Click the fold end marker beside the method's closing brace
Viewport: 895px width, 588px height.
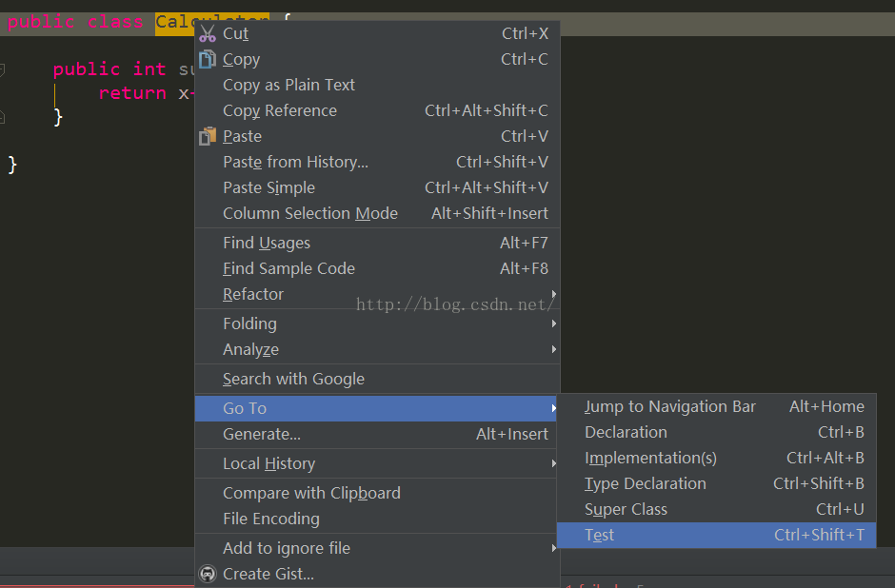2,117
